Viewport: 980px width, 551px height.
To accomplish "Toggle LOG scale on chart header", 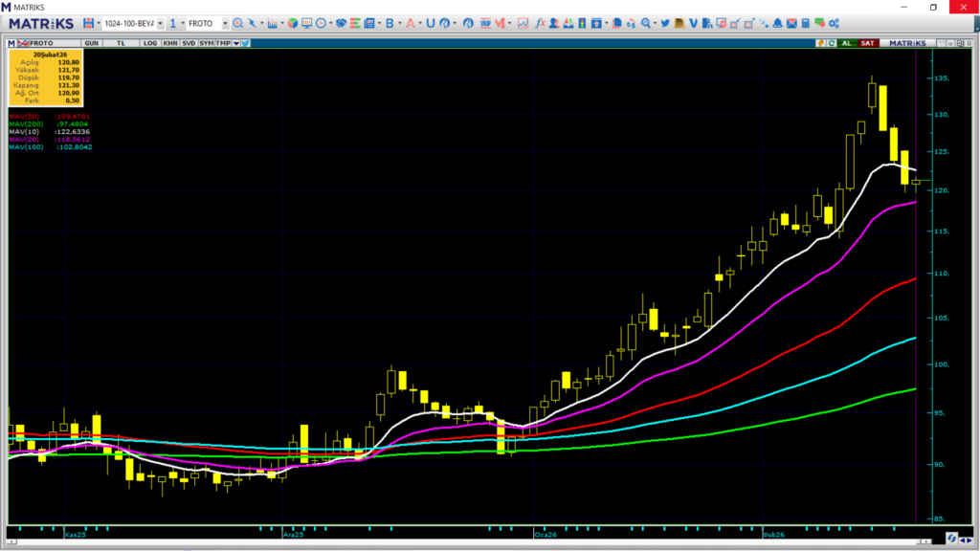I will coord(150,43).
